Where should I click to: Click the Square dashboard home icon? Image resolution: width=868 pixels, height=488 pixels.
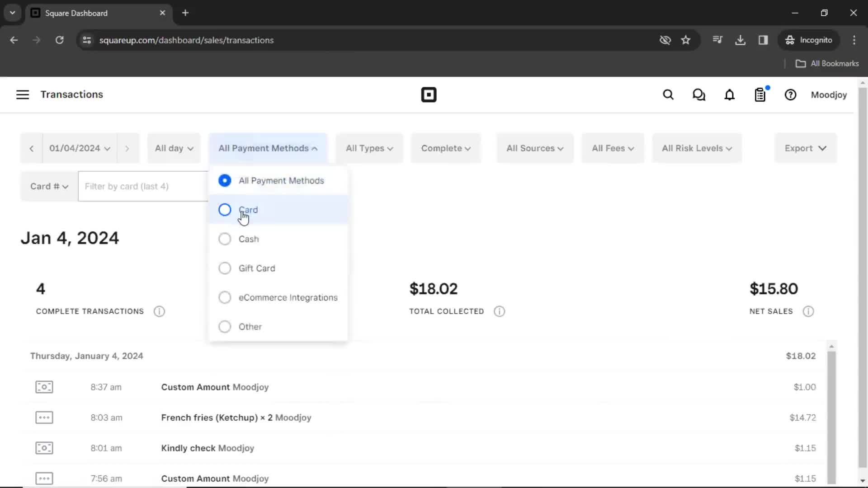tap(429, 95)
